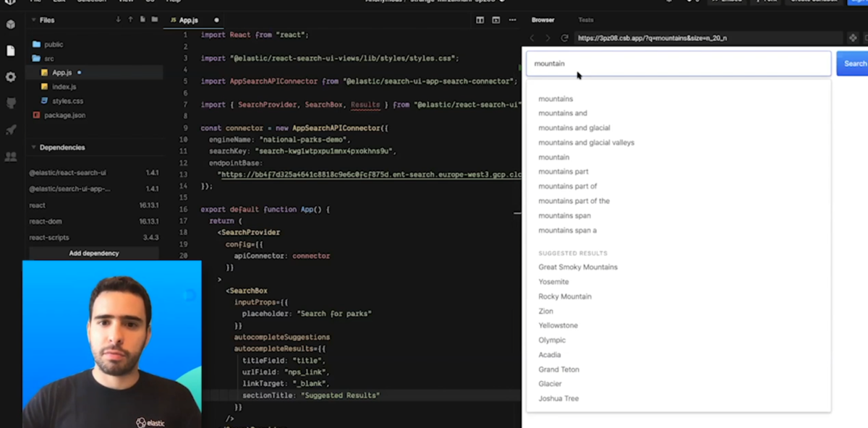The image size is (868, 428).
Task: Click the unsaved dot on App.js tab
Action: pos(216,20)
